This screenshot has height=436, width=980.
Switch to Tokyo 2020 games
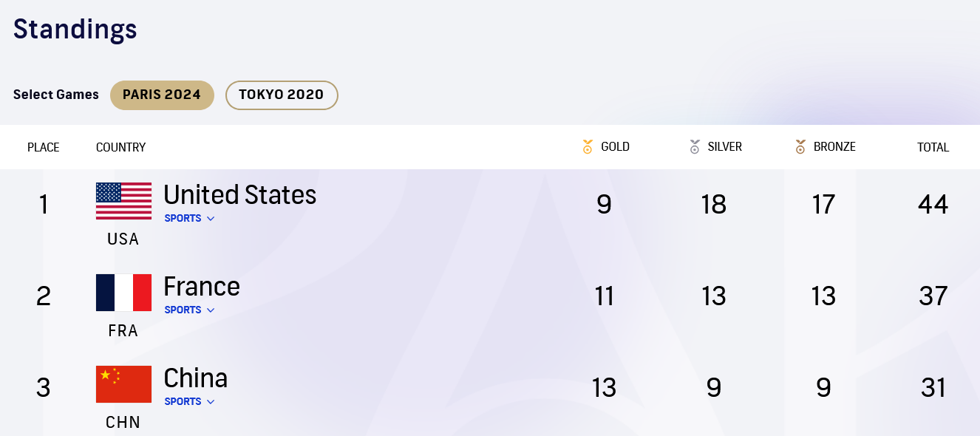tap(282, 95)
